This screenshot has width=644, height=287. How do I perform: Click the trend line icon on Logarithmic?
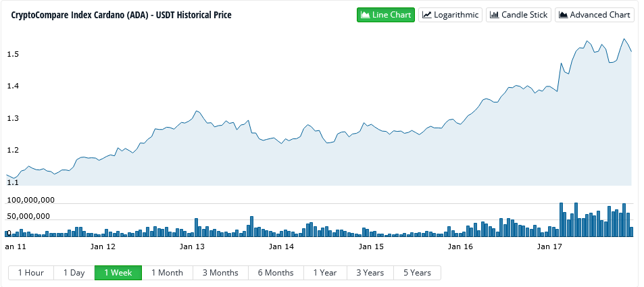point(427,15)
